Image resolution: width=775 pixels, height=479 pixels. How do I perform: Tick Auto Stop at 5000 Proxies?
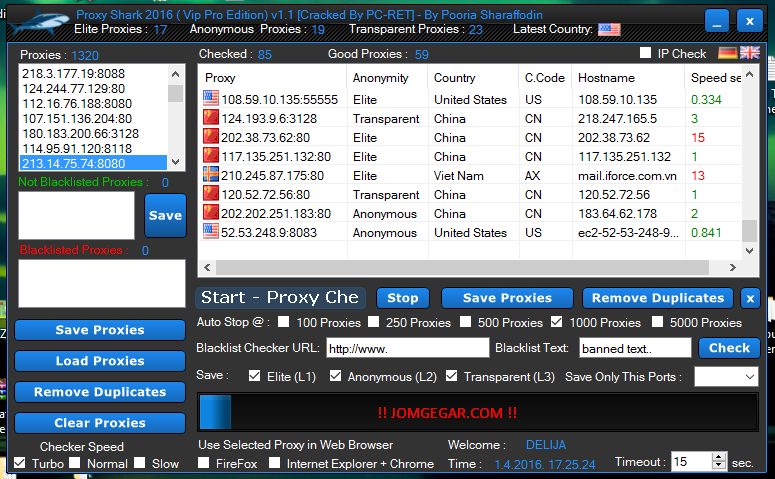(657, 322)
